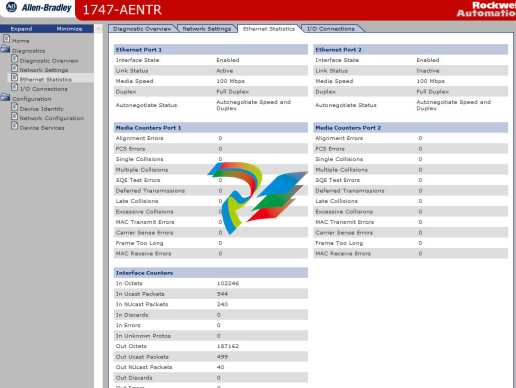Click Expand in the navigation header
The height and width of the screenshot is (388, 516).
[21, 29]
